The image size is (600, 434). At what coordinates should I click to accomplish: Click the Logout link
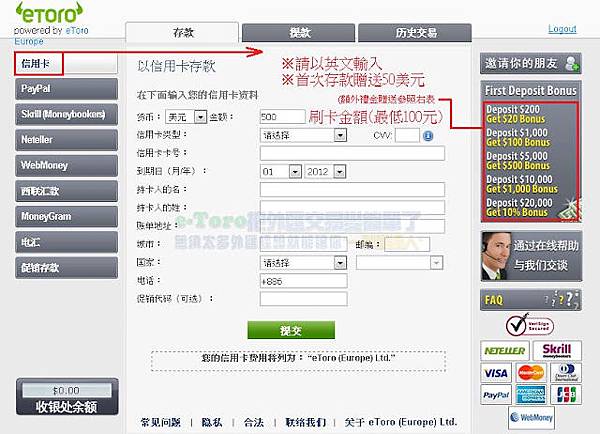click(562, 29)
